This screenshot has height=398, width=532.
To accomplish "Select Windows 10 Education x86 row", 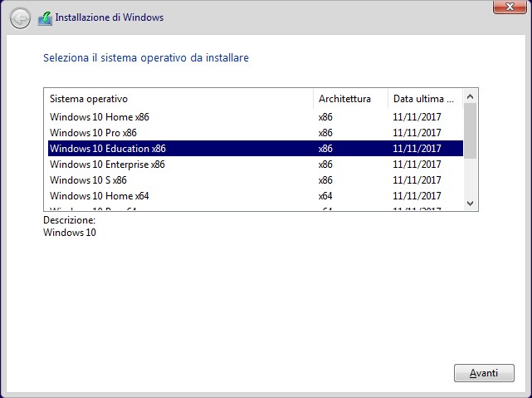I will 256,149.
